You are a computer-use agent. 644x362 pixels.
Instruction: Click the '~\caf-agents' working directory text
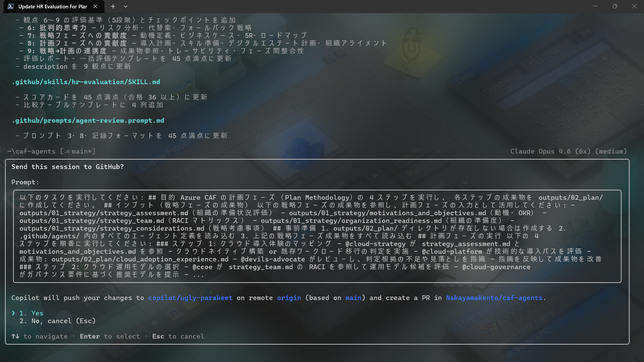[x=32, y=151]
